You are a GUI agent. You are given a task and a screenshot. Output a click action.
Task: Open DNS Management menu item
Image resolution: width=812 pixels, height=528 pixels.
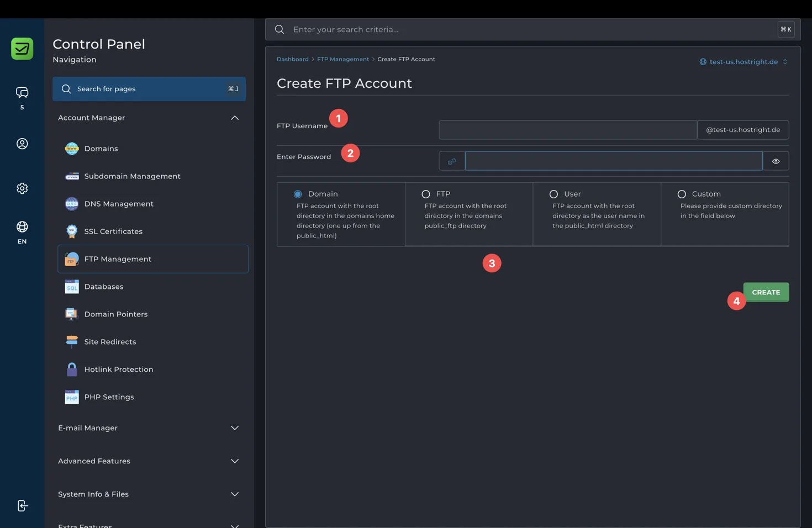click(153, 204)
